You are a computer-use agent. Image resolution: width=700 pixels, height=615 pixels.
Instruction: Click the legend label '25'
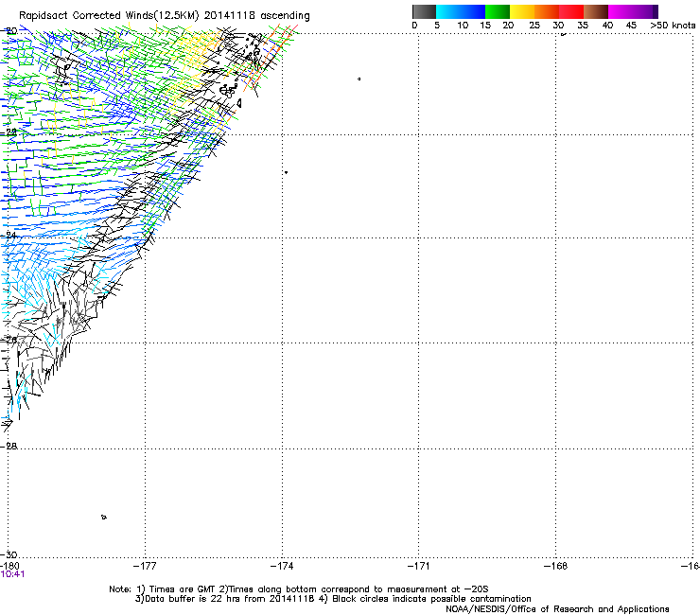pos(534,26)
